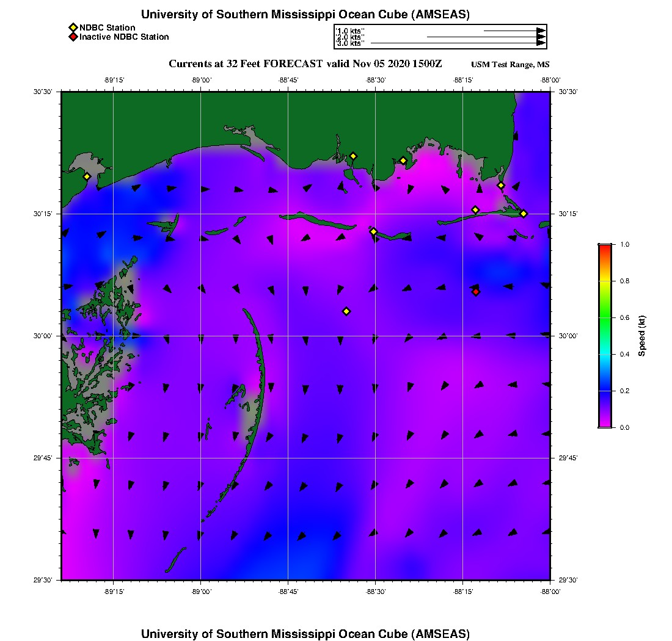The image size is (672, 641).
Task: Click the northernmost yellow station marker on map
Action: click(353, 156)
